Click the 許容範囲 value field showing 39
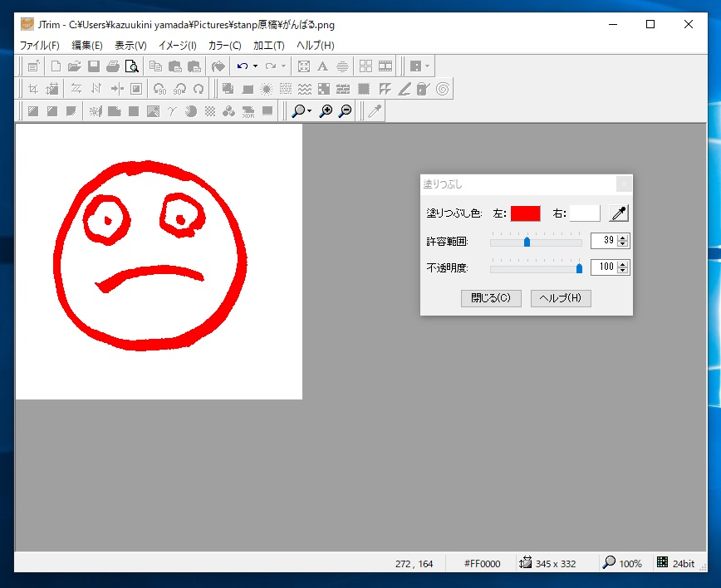 (x=603, y=241)
